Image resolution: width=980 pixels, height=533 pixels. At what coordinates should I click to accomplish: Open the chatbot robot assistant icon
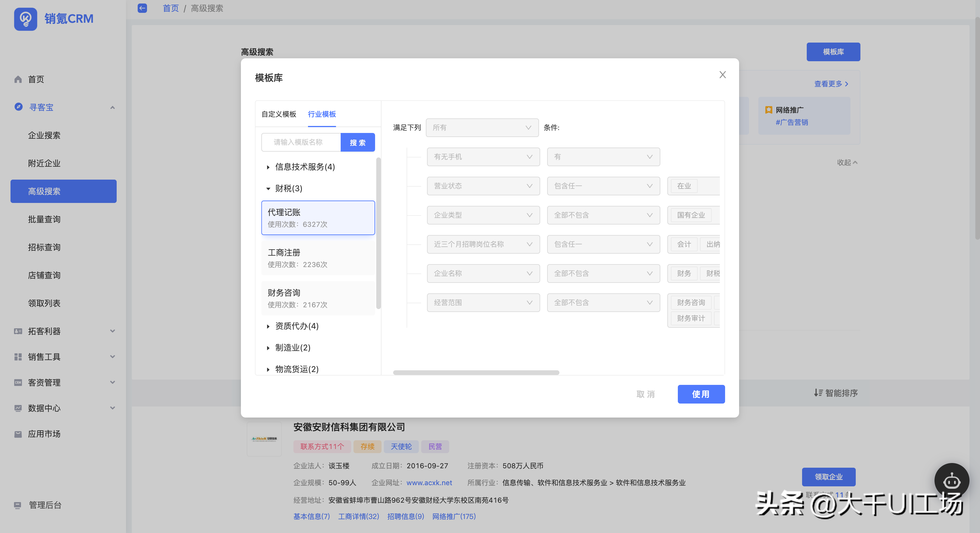click(x=951, y=481)
